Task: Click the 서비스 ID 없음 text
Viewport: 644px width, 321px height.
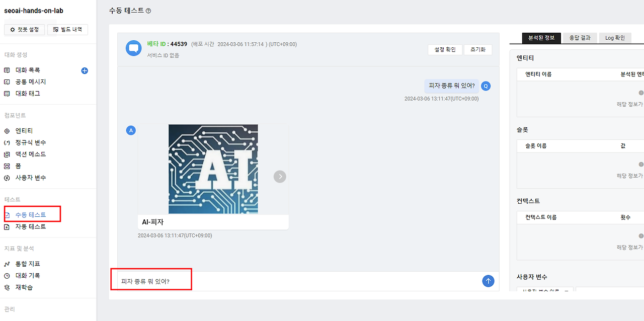Action: pos(163,55)
